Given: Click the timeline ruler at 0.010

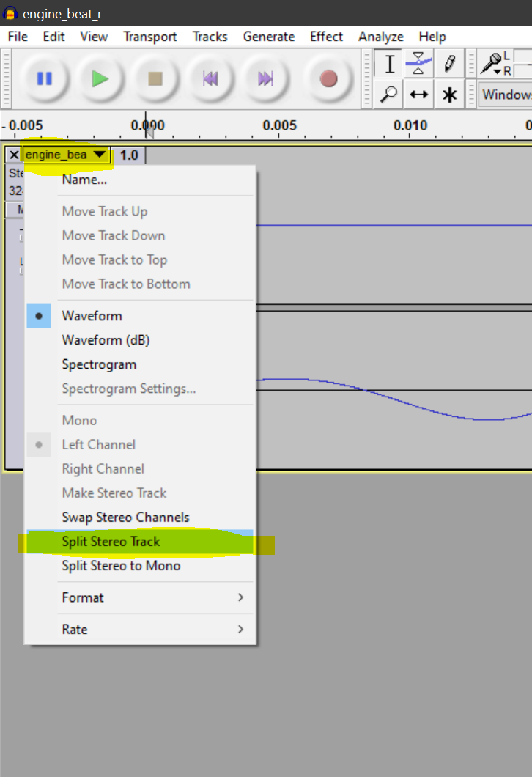Looking at the screenshot, I should coord(410,125).
